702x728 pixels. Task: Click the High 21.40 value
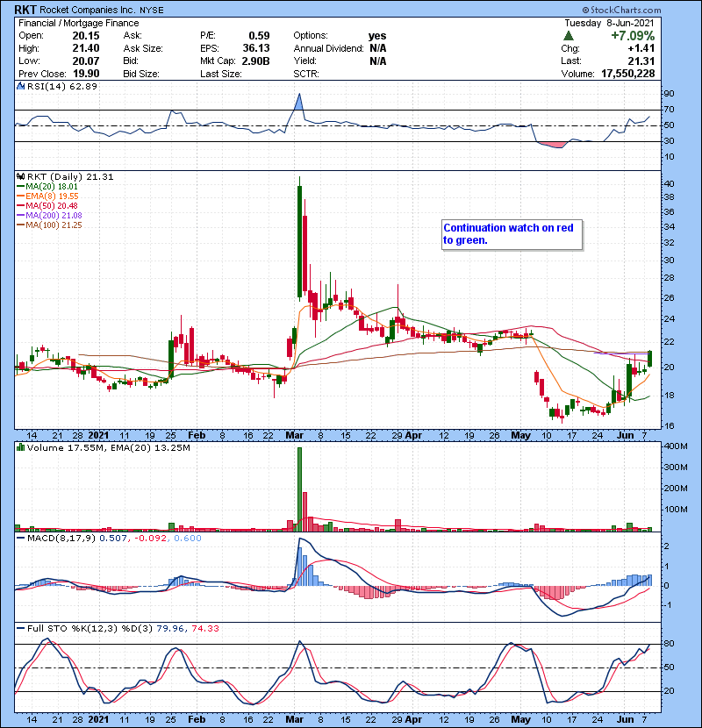click(x=86, y=48)
